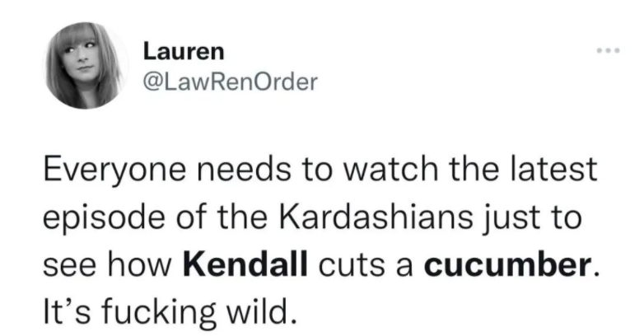Click Lauren's profile avatar photo
The image size is (644, 336).
[85, 68]
